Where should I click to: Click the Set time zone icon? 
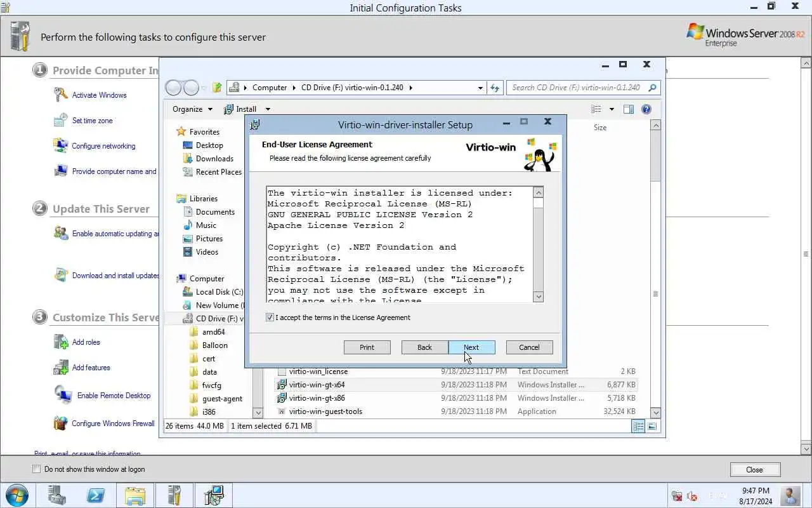coord(61,120)
